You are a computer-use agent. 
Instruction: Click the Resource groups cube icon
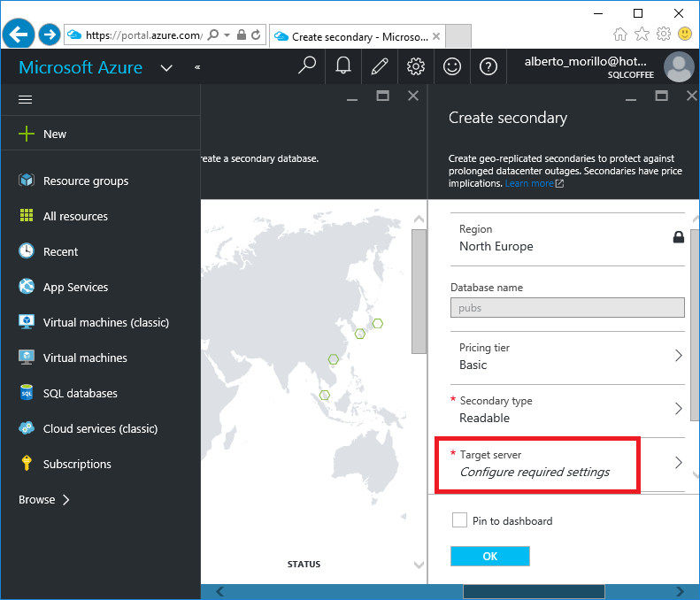coord(27,181)
